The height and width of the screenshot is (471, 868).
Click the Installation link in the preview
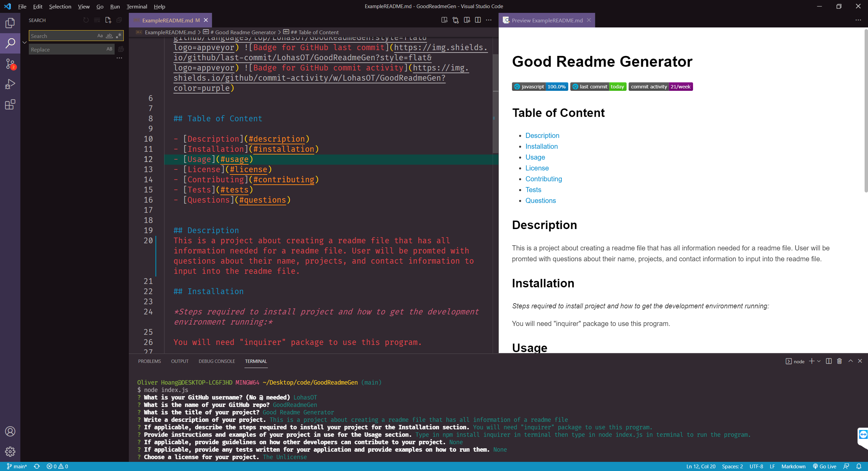(541, 146)
